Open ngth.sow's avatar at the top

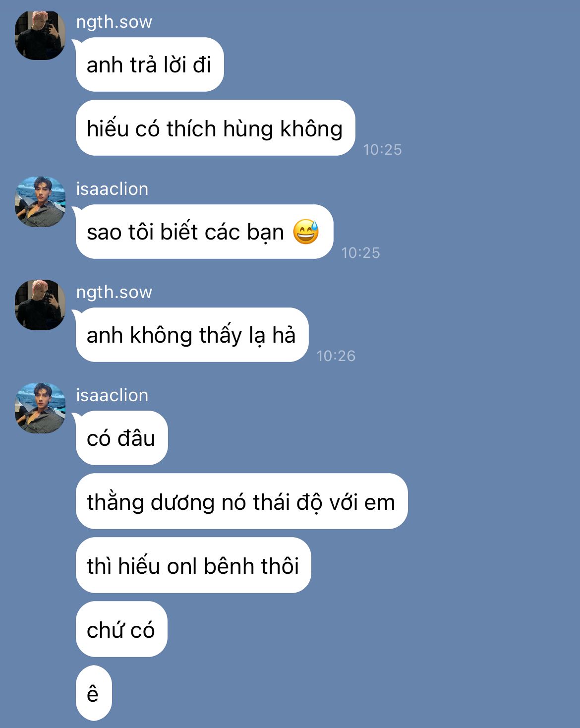(40, 36)
